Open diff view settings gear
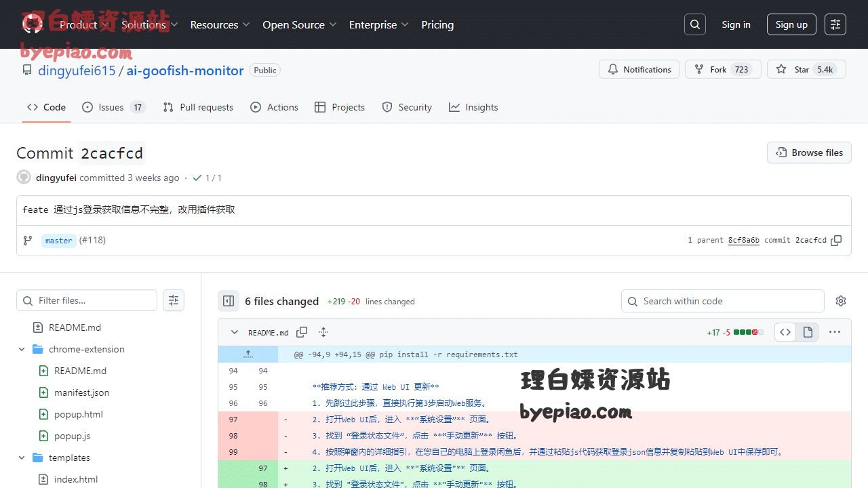The image size is (868, 488). tap(841, 301)
